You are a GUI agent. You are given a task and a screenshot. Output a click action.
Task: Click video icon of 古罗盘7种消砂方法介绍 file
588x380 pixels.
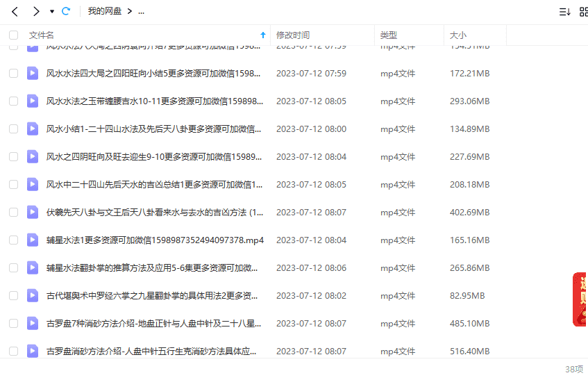point(33,323)
